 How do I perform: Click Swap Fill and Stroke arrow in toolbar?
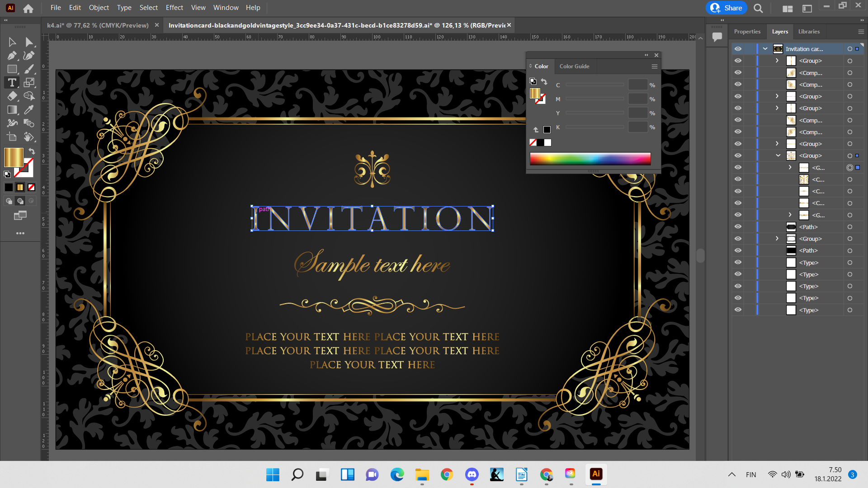click(32, 151)
